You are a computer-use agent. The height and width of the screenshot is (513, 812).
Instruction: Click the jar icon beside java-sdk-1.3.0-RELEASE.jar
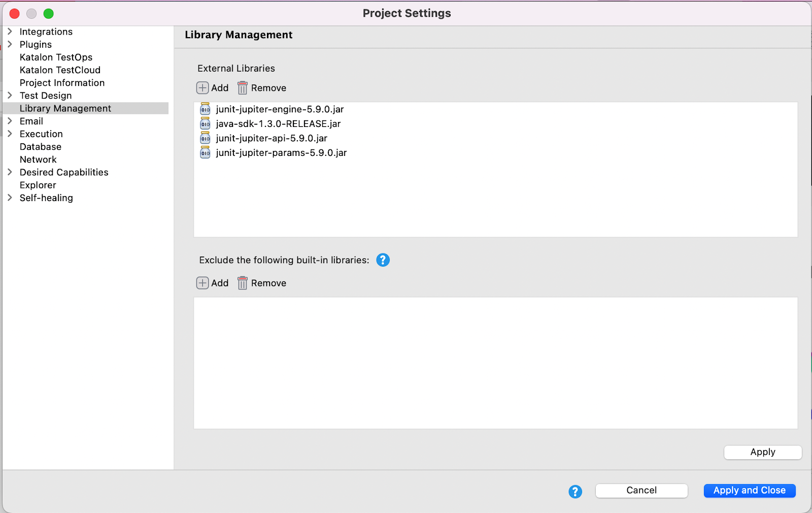205,123
